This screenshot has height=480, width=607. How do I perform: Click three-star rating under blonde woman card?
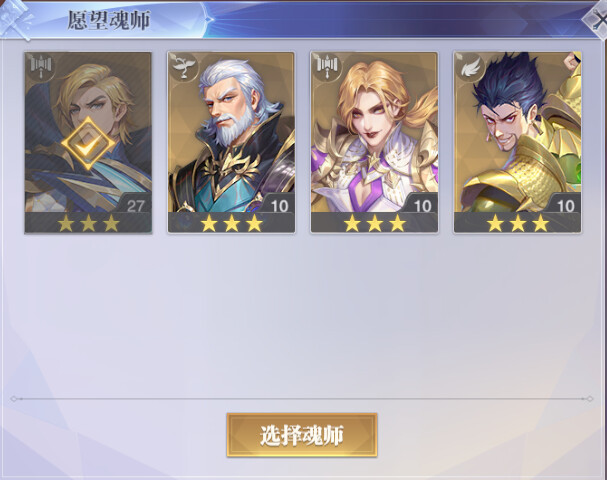pyautogui.click(x=375, y=223)
